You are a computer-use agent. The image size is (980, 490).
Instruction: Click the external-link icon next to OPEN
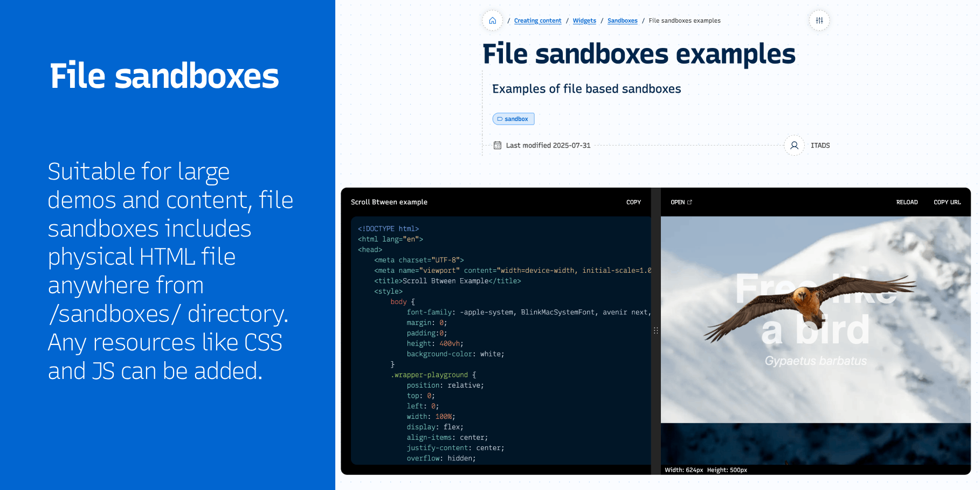coord(689,201)
